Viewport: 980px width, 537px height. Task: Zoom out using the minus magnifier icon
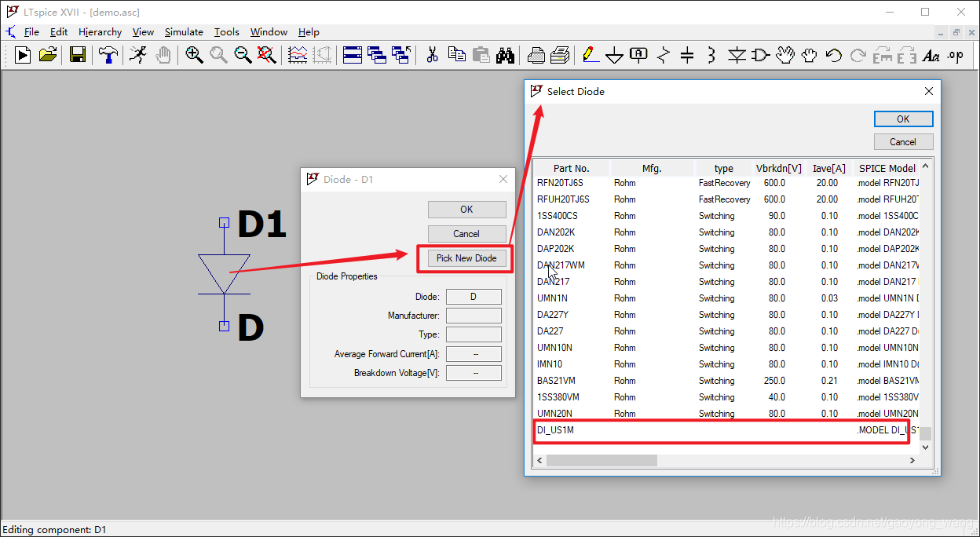tap(243, 55)
